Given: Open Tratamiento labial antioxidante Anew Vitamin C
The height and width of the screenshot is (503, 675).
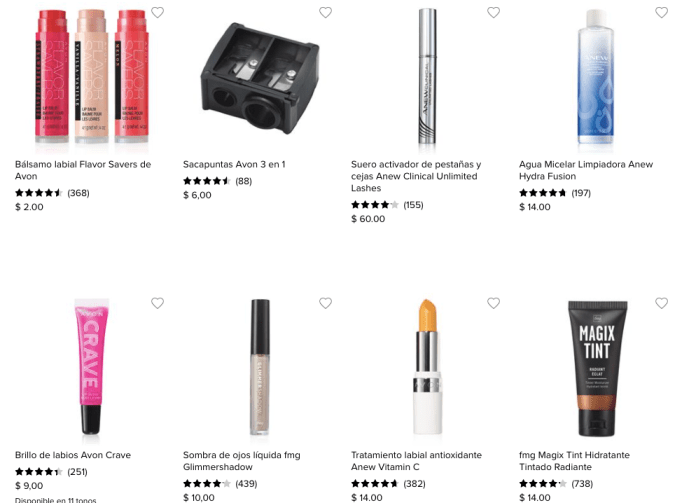Looking at the screenshot, I should coord(416,461).
